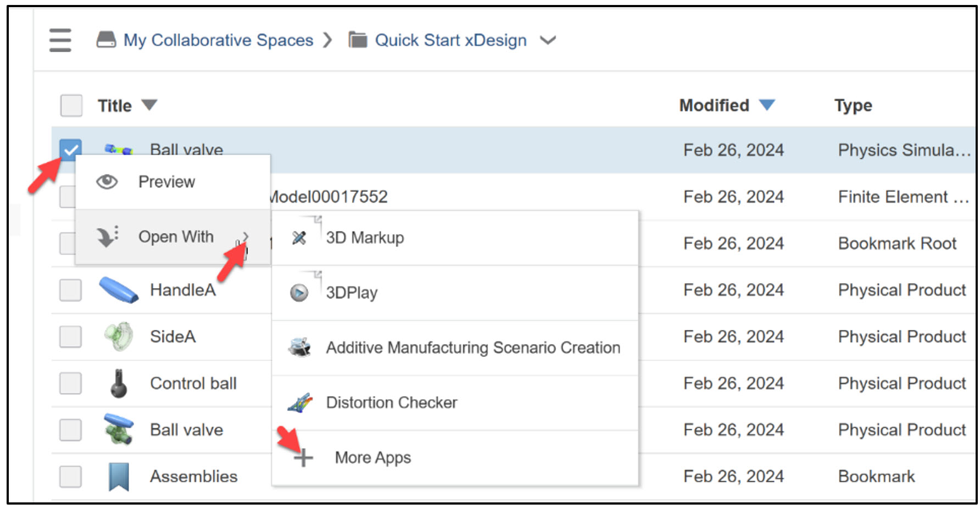
Task: Click the plus icon next to More Apps
Action: pos(304,457)
